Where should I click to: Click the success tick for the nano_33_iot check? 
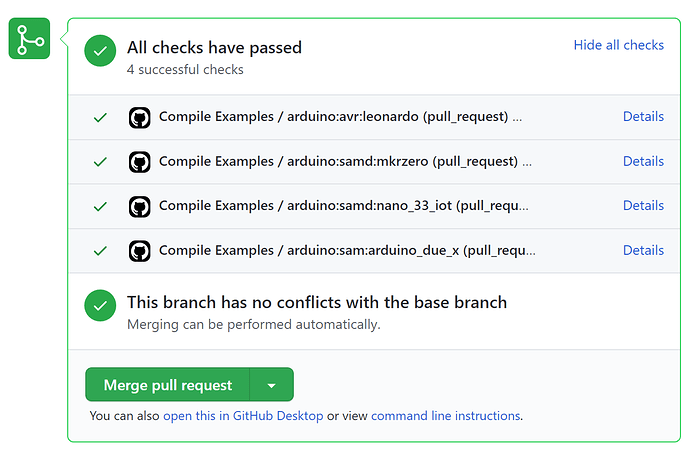(100, 206)
